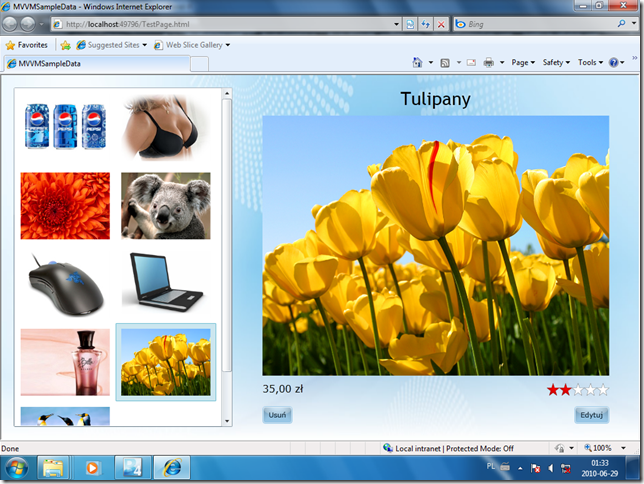Select the Pepsi cans thumbnail

tap(65, 126)
